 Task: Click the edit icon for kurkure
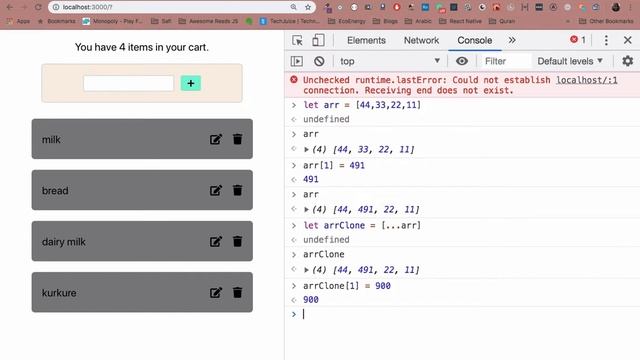pos(216,292)
